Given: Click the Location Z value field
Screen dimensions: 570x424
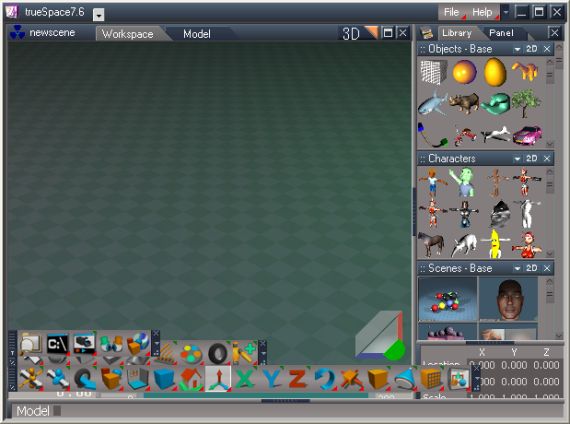Looking at the screenshot, I should [x=546, y=365].
